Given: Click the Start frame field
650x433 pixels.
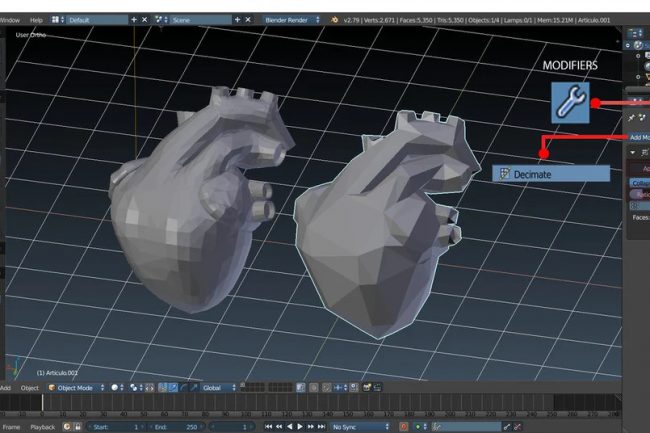Looking at the screenshot, I should [116, 427].
